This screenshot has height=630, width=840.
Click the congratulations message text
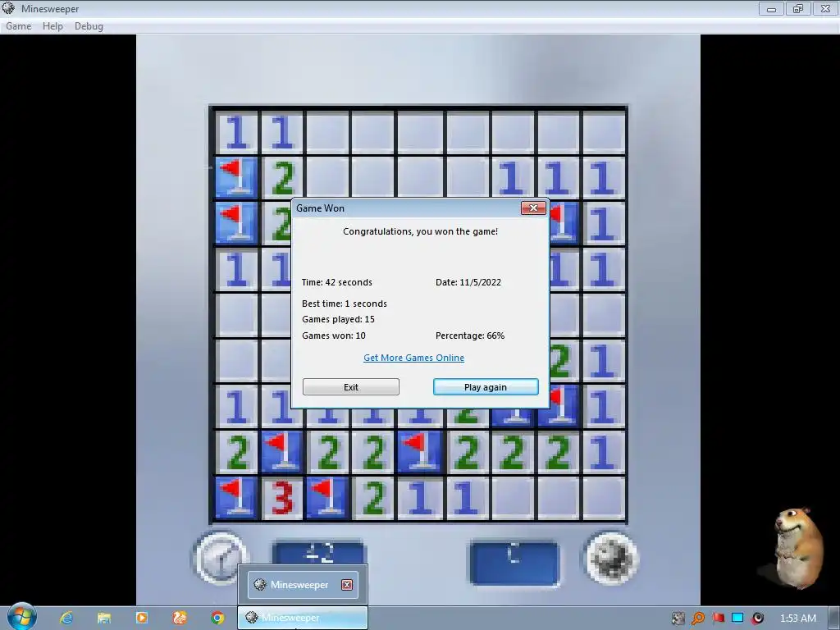[x=421, y=231]
